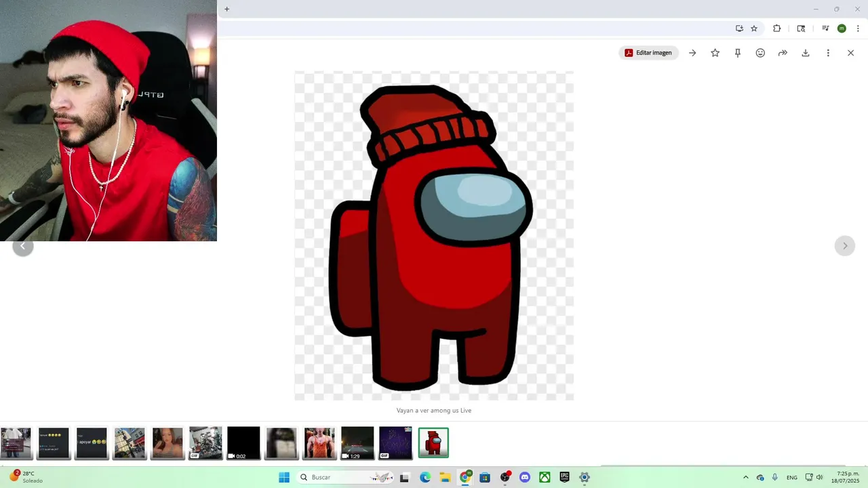Click the caption 'Vayan a ver among us Live'

pyautogui.click(x=434, y=411)
